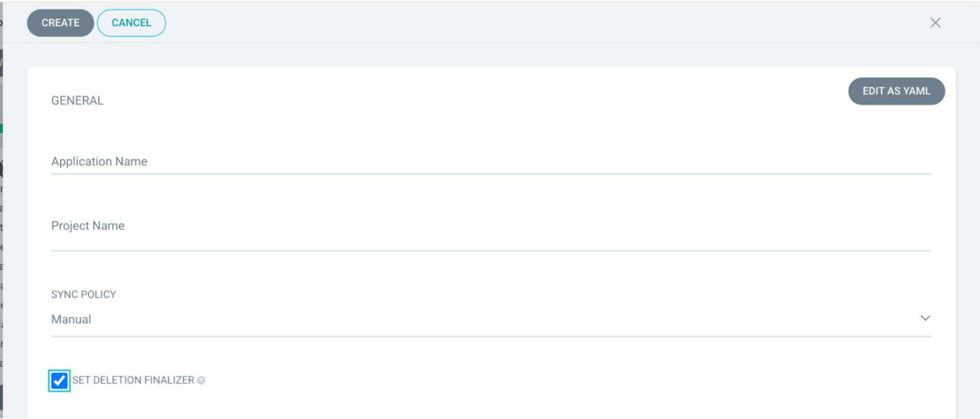Open the EDIT AS YAML editor
Image resolution: width=980 pixels, height=419 pixels.
[x=896, y=91]
